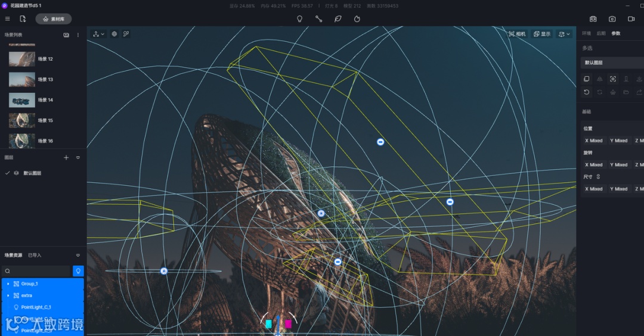Select the 场景 15 thumbnail
The width and height of the screenshot is (644, 336).
22,120
